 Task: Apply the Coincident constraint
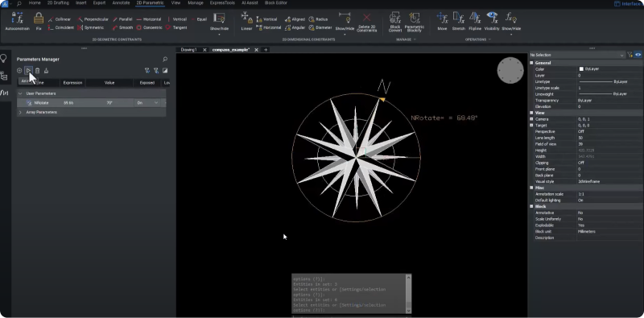[60, 27]
